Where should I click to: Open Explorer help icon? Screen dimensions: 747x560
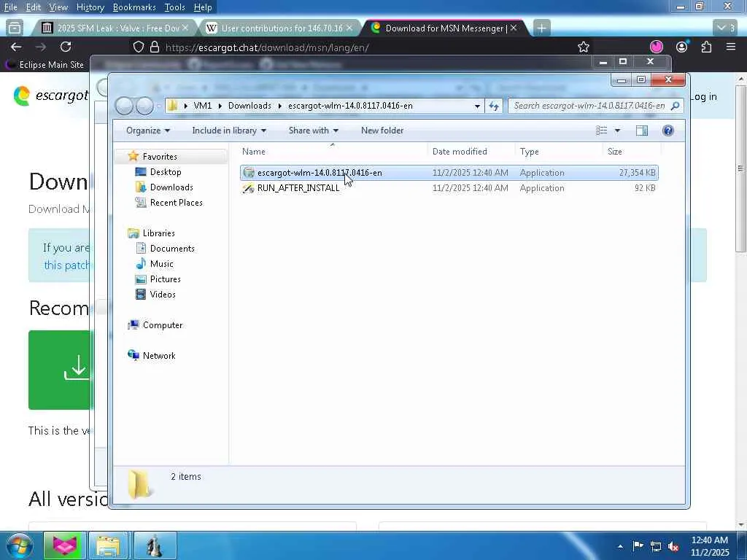(x=668, y=131)
